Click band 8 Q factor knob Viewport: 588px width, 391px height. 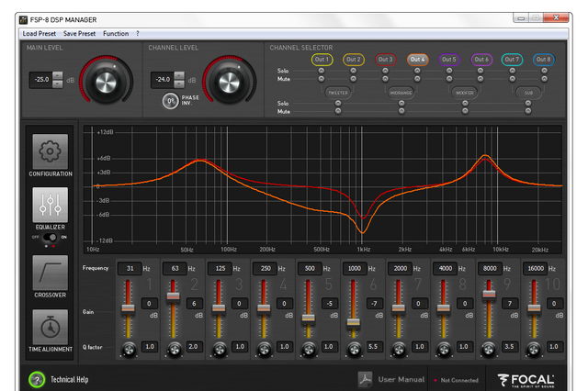click(444, 349)
